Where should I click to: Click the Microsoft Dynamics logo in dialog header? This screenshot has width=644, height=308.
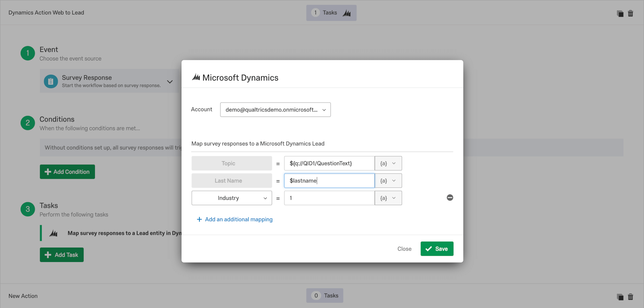[196, 77]
